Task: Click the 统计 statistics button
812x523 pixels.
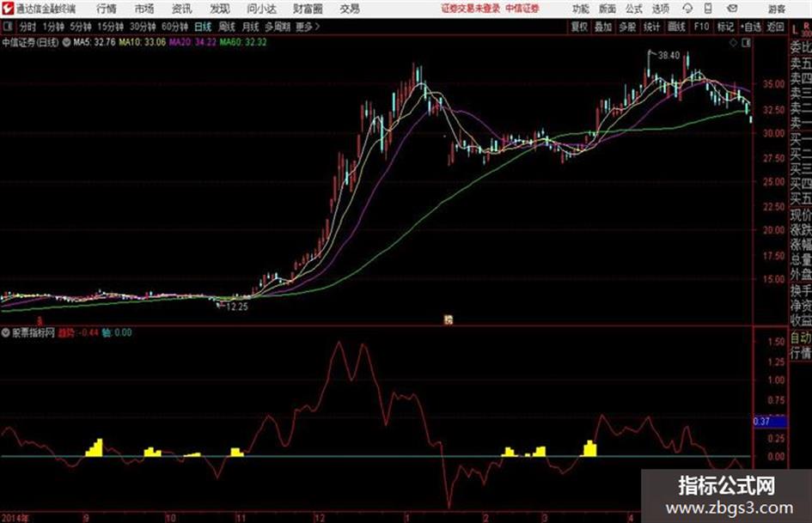Action: (x=651, y=27)
